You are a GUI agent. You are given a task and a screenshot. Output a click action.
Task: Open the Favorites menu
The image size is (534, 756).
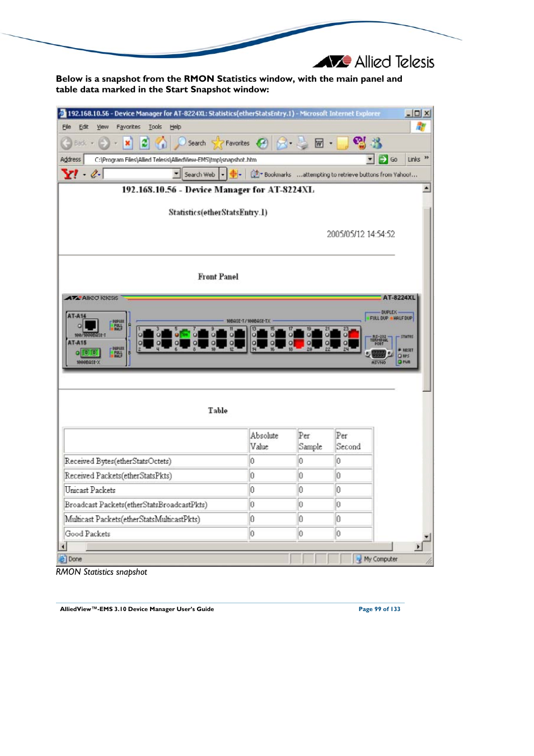128,127
